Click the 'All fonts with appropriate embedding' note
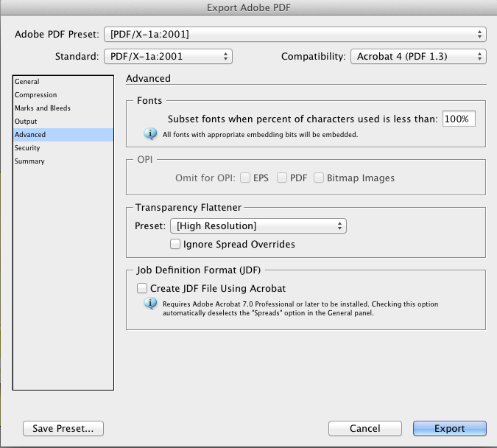Image resolution: width=497 pixels, height=448 pixels. 260,135
